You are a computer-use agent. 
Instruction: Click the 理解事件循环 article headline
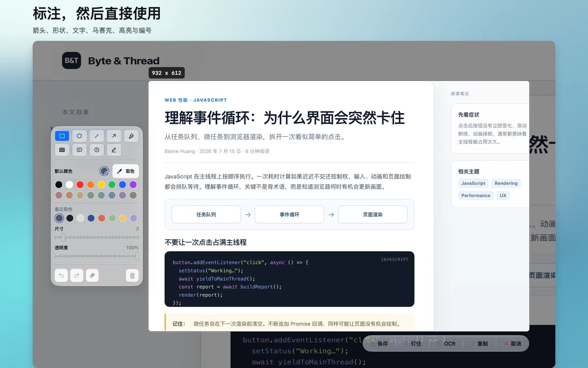[x=284, y=118]
